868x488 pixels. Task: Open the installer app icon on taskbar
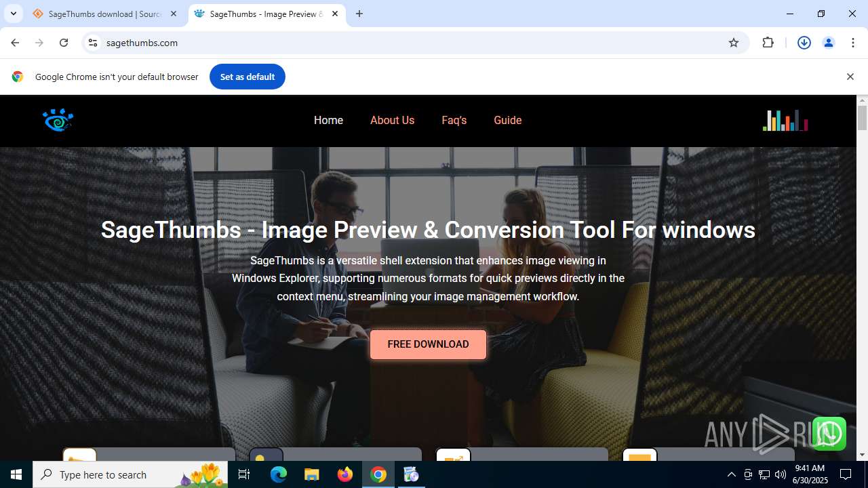(x=411, y=474)
